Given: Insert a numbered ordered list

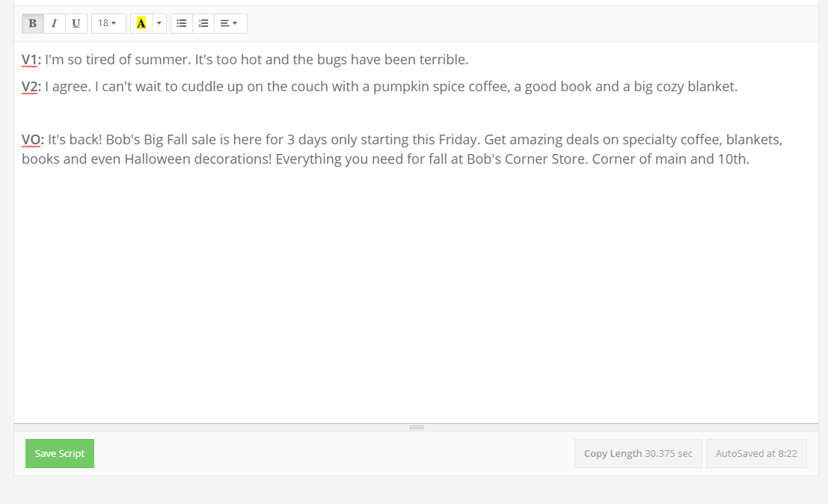Looking at the screenshot, I should (203, 23).
